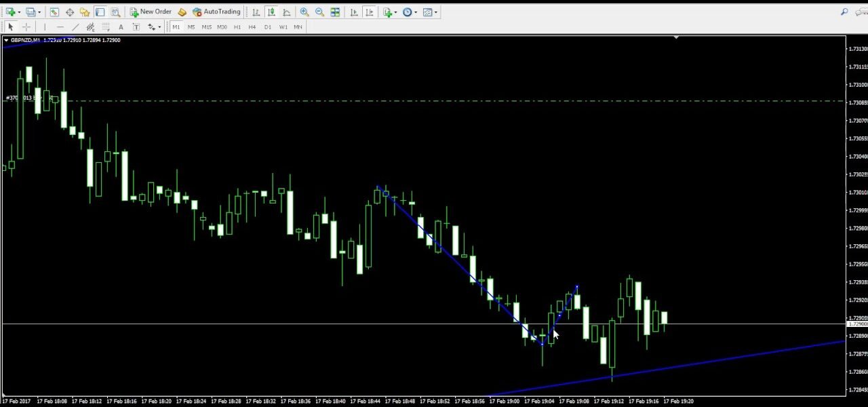
Task: Open the search magnifier in top right
Action: pos(844,12)
